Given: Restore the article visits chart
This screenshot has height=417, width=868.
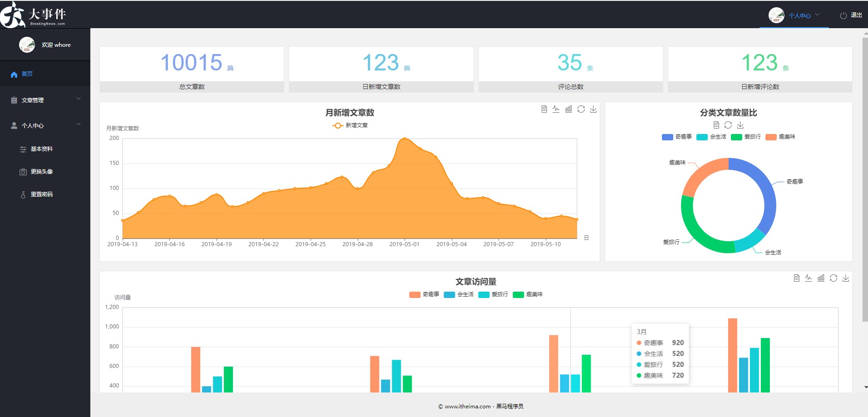Looking at the screenshot, I should click(833, 278).
